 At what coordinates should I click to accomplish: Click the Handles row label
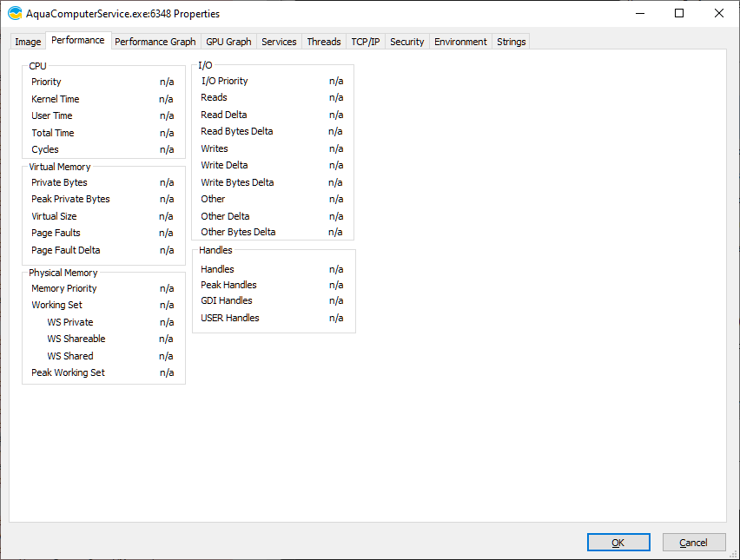pos(217,269)
